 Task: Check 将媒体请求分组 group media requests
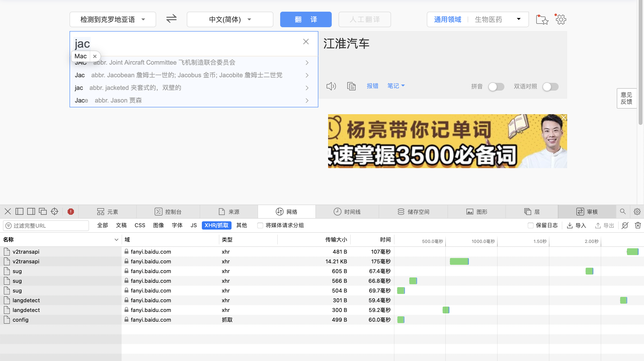(x=260, y=225)
